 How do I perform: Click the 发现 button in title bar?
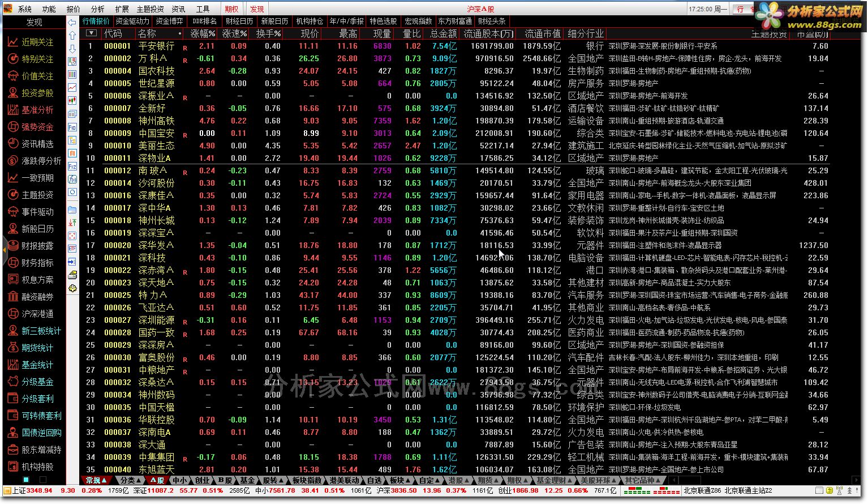coord(257,9)
